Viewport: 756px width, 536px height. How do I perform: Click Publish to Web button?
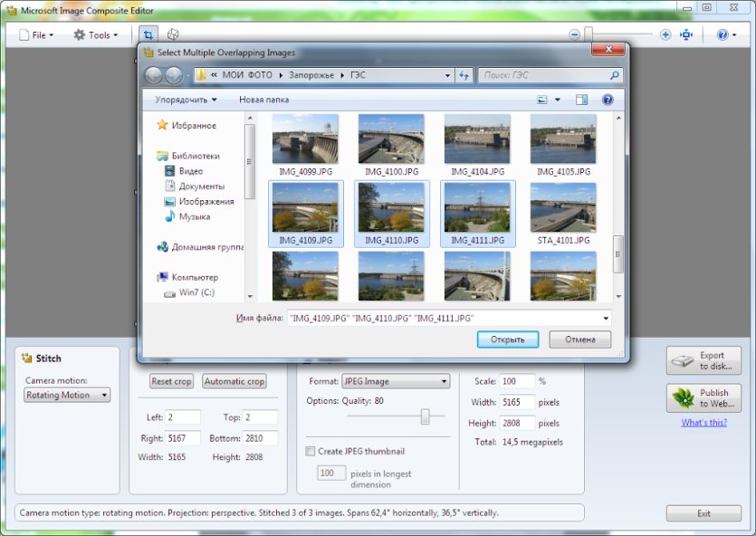[703, 398]
